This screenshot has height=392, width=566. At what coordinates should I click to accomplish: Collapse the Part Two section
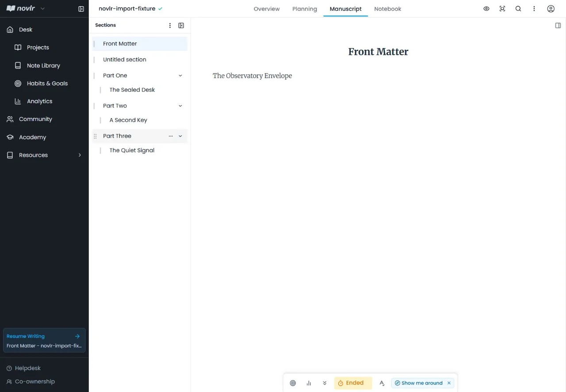pyautogui.click(x=180, y=106)
